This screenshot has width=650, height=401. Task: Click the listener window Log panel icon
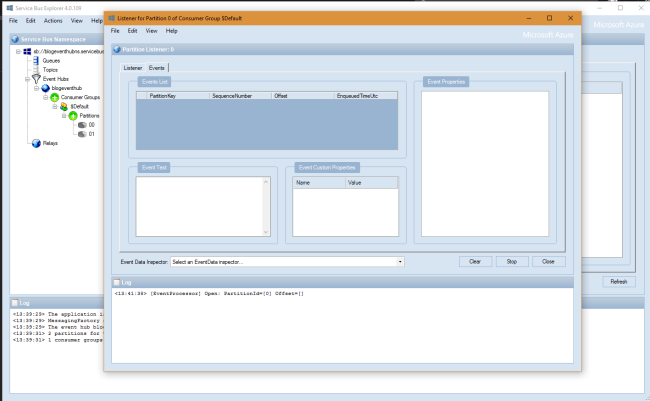116,282
